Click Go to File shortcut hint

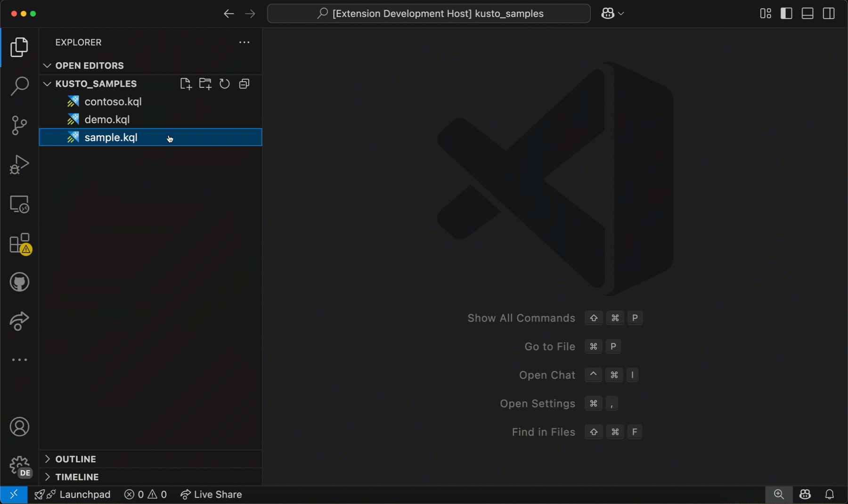click(x=572, y=347)
